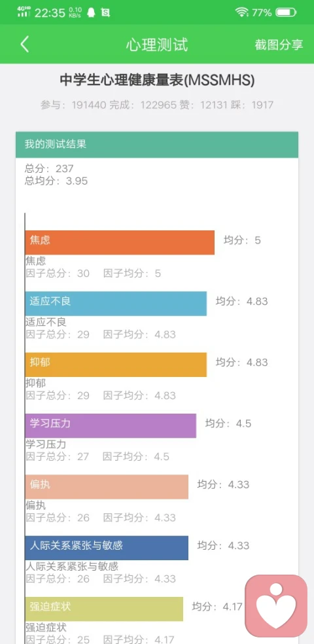
Task: Tap the 心理测试 page title
Action: (x=157, y=45)
